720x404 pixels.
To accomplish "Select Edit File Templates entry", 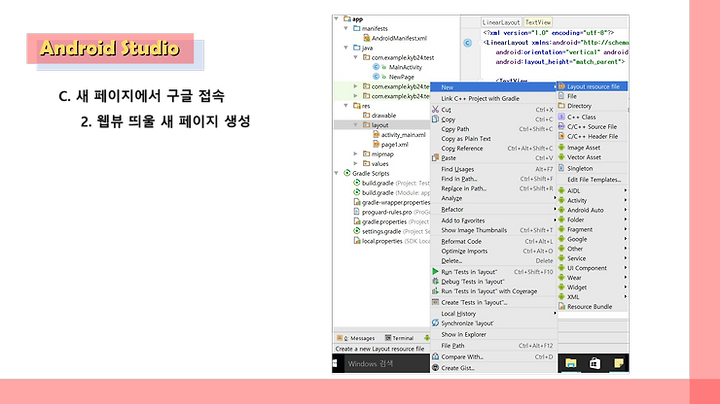I will click(x=592, y=180).
